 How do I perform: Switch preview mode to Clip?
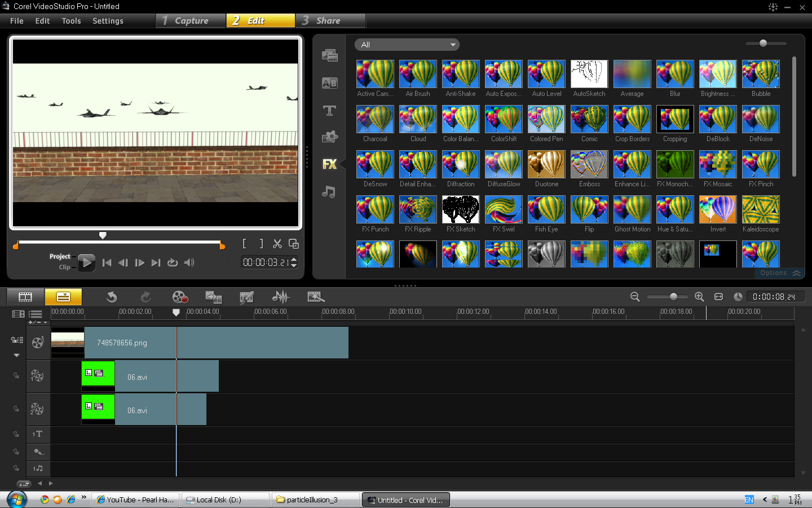(x=64, y=267)
